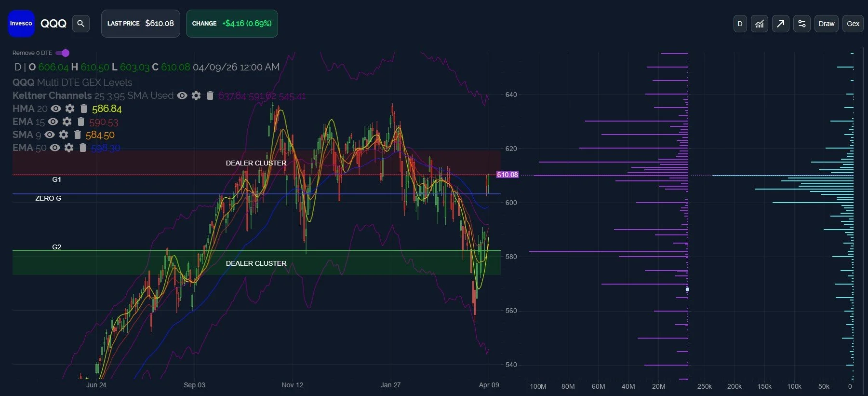The height and width of the screenshot is (396, 868).
Task: Click the G1 level label
Action: click(x=57, y=179)
